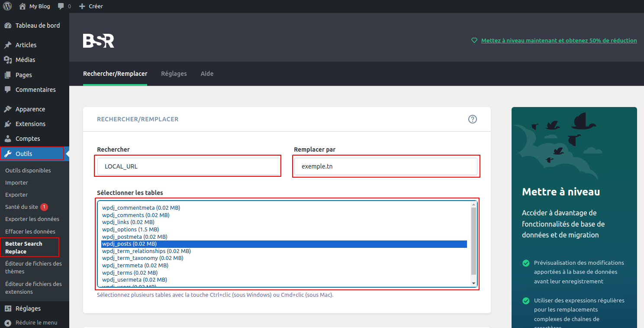Click the WordPress logo icon
The width and height of the screenshot is (644, 328).
click(7, 6)
